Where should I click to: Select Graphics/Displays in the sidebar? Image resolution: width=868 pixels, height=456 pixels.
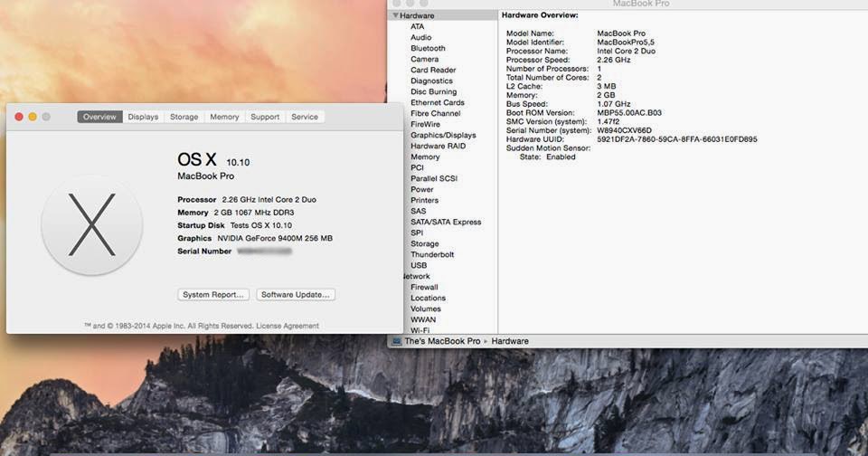pos(443,135)
